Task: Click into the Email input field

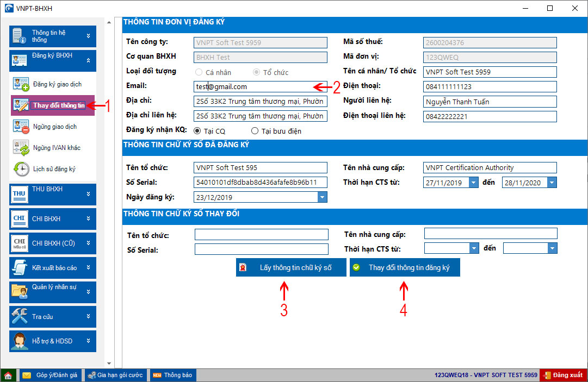Action: [260, 86]
